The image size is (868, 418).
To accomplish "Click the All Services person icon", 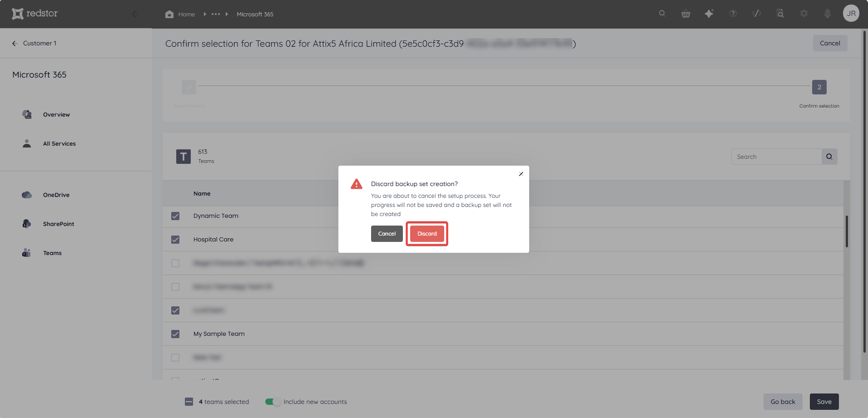I will [x=27, y=143].
